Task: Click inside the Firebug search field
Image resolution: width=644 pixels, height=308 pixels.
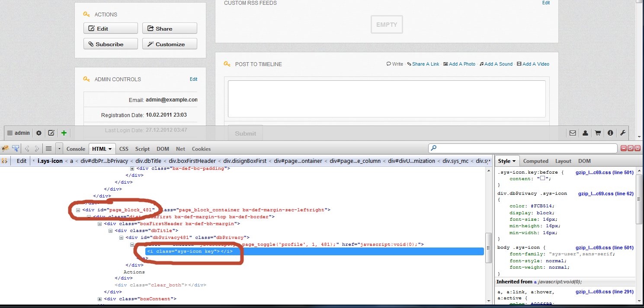Action: click(x=522, y=149)
